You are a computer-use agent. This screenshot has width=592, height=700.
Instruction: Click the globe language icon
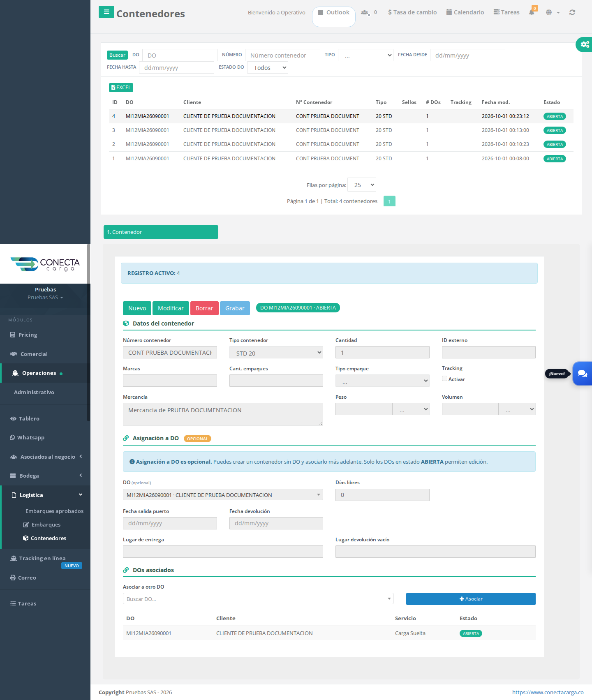[549, 12]
